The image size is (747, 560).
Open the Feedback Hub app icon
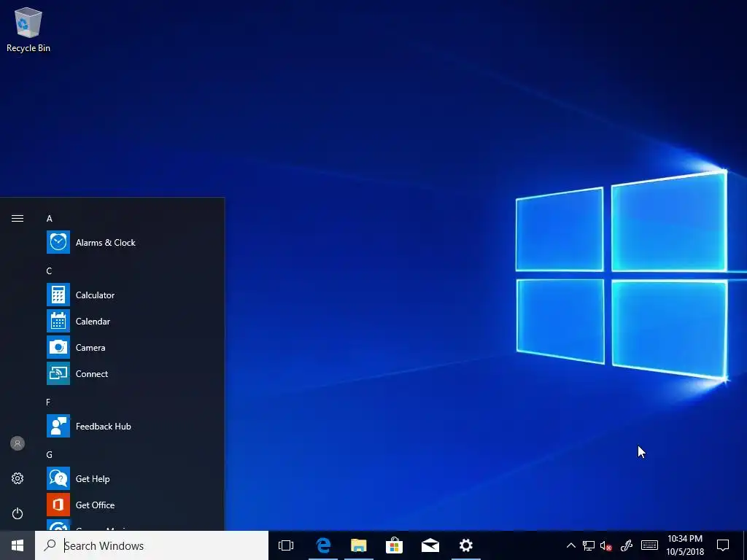point(58,426)
